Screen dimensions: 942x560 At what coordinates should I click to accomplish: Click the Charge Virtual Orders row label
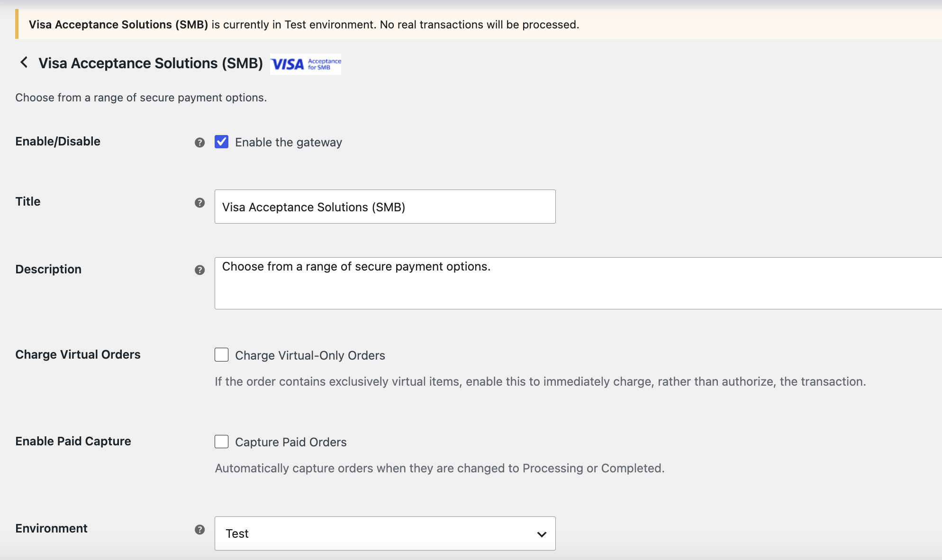click(78, 354)
